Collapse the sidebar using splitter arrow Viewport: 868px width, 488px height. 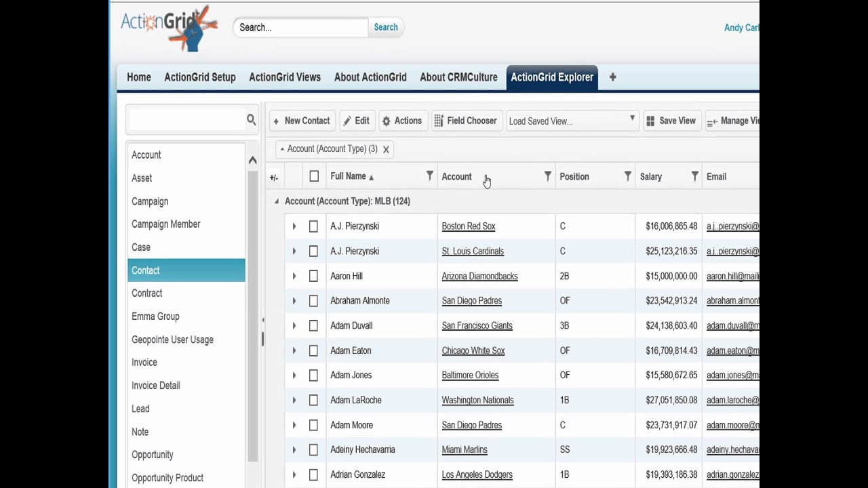(x=262, y=320)
